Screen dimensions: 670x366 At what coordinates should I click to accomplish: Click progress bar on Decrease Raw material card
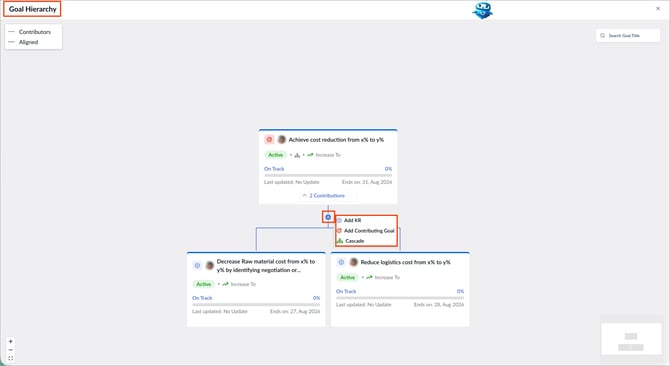(256, 305)
